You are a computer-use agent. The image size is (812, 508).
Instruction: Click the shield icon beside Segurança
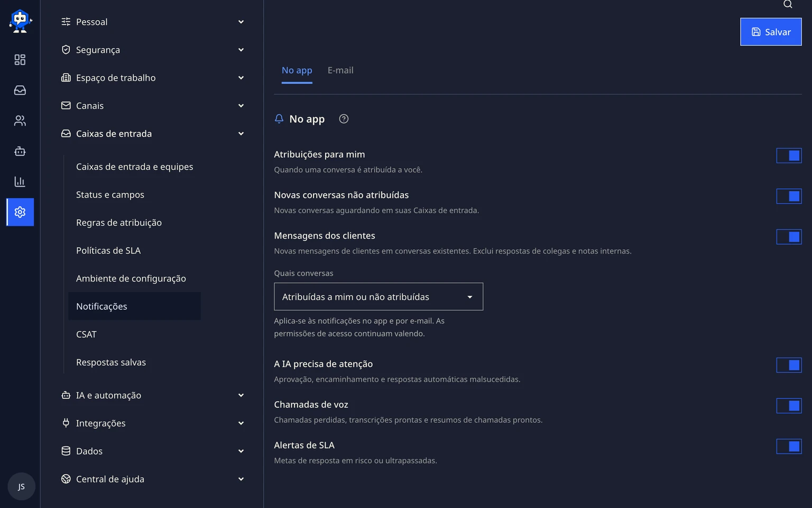66,50
